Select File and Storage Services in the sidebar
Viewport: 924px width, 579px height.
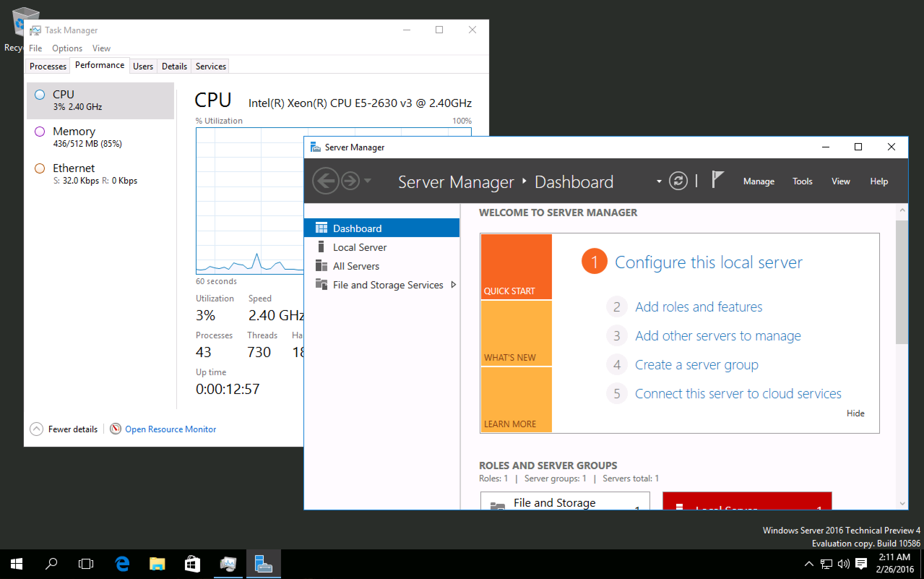pos(388,284)
